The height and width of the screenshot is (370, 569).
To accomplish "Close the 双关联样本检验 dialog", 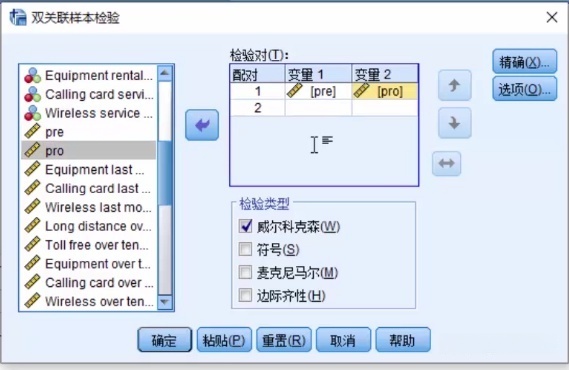I will (x=552, y=17).
